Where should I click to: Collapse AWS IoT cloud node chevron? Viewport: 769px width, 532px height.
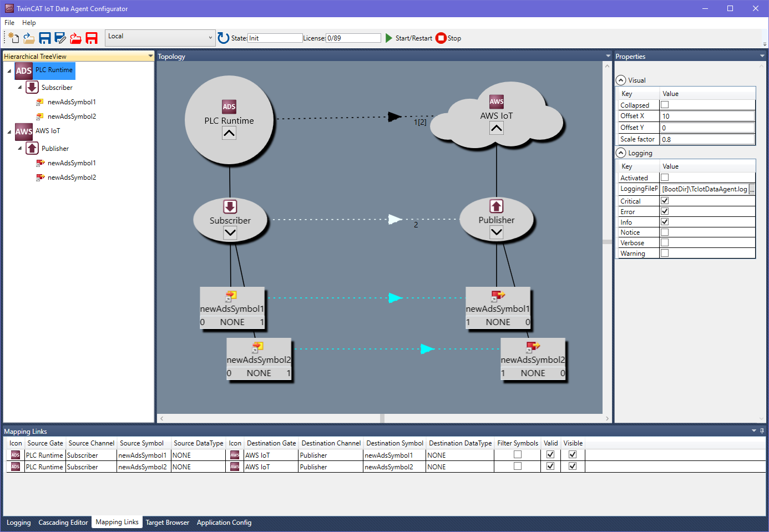point(497,128)
